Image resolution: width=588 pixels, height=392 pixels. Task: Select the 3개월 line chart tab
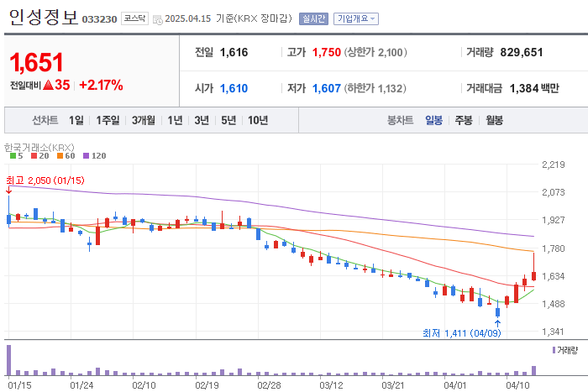point(144,120)
